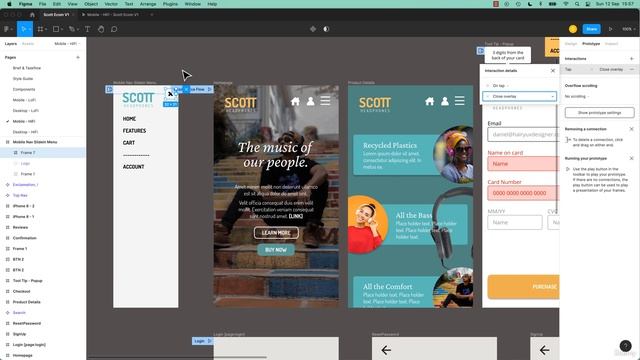Remove the Tap interaction with minus icon
This screenshot has width=640, height=360.
coord(632,69)
